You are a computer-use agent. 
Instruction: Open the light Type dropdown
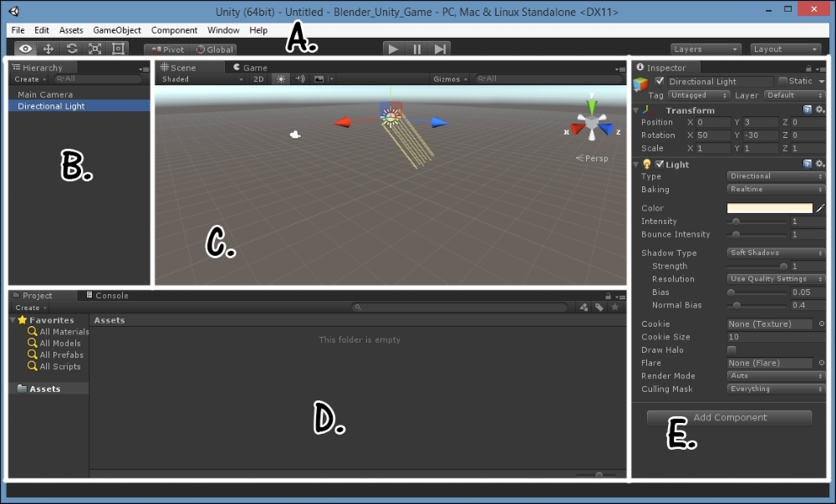coord(776,176)
